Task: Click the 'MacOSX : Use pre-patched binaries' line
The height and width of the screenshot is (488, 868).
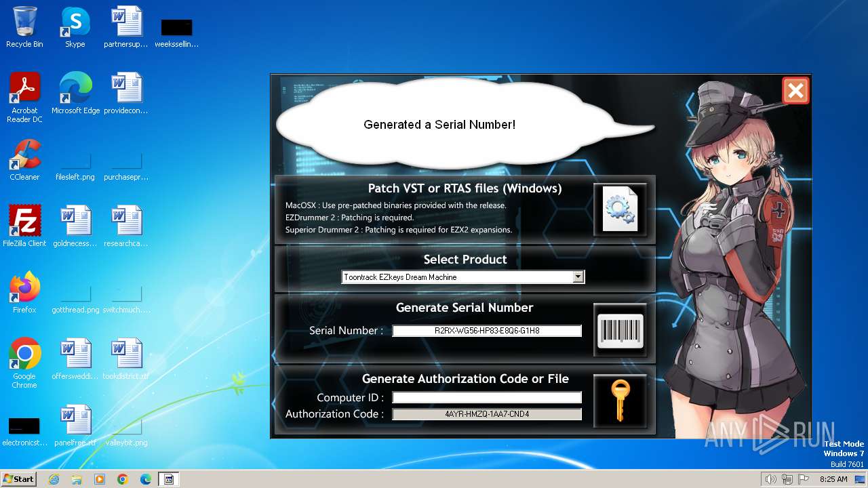Action: pyautogui.click(x=395, y=205)
